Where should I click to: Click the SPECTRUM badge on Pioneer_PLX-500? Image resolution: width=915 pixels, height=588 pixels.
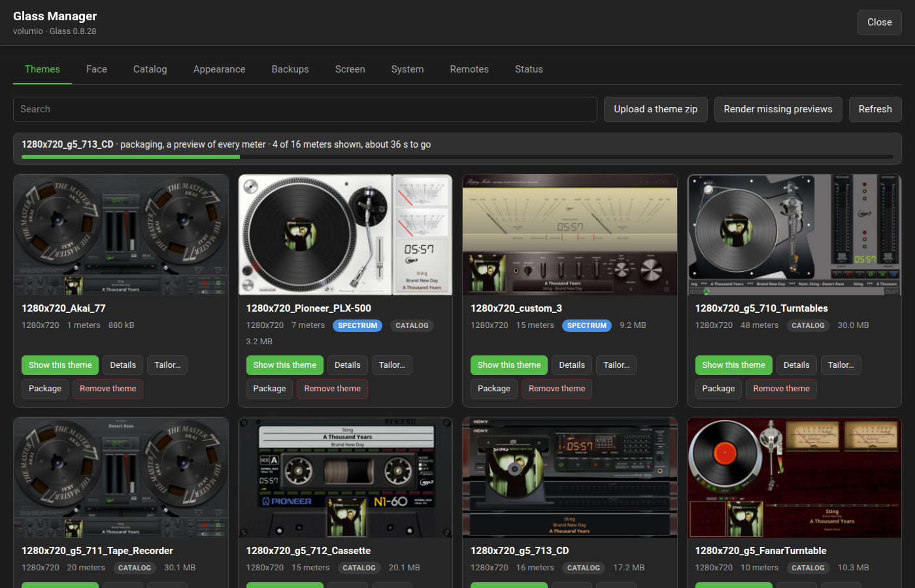[x=358, y=325]
